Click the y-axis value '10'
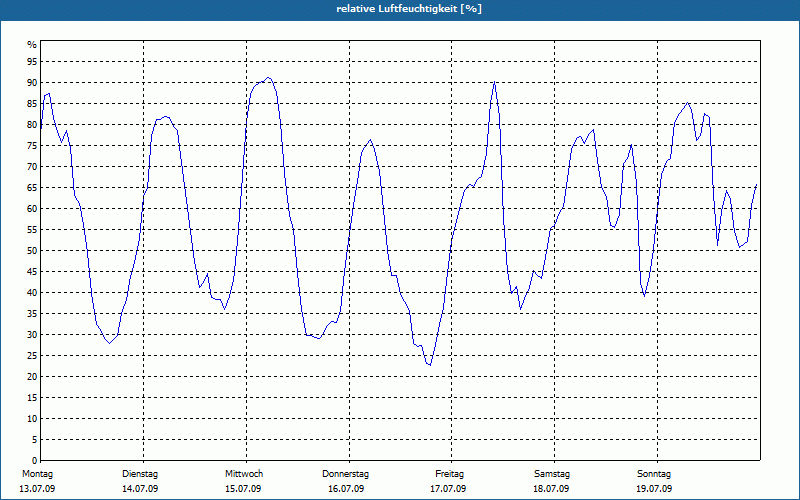The image size is (800, 500). tap(32, 419)
